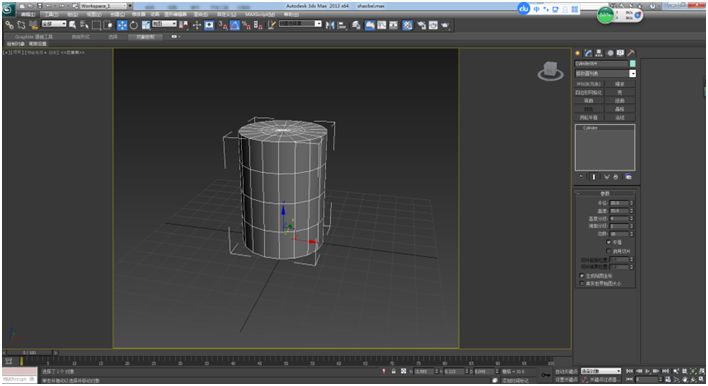Open the Curve Editor

click(x=382, y=25)
